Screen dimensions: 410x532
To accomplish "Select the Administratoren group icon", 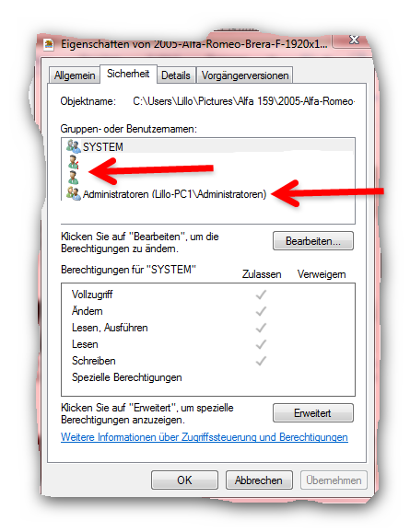I will pyautogui.click(x=74, y=193).
